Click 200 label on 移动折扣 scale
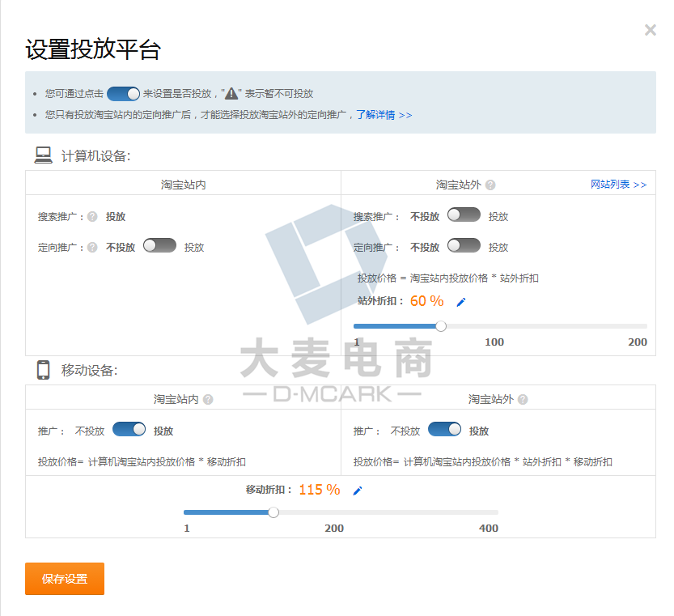Viewport: 674px width, 616px height. tap(334, 529)
